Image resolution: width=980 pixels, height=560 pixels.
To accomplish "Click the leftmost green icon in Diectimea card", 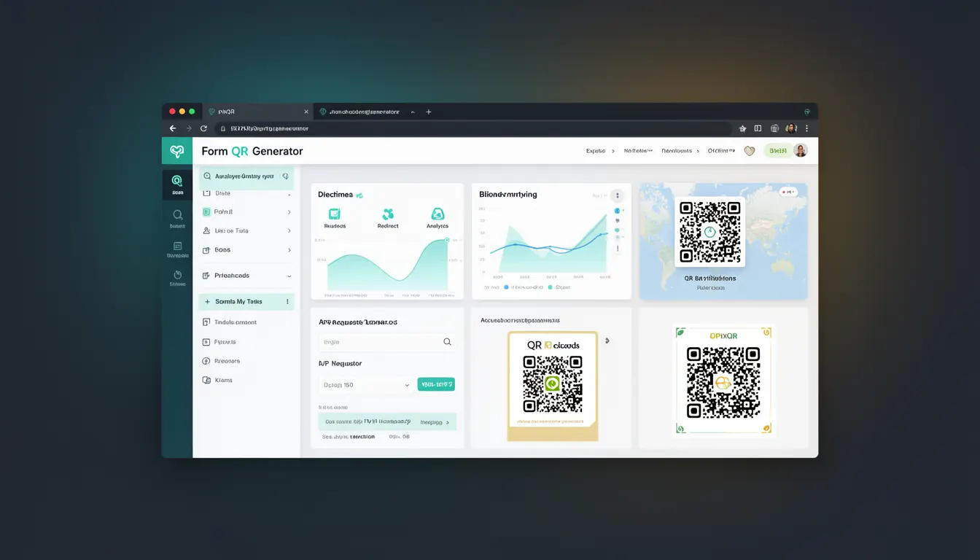I will pyautogui.click(x=335, y=214).
